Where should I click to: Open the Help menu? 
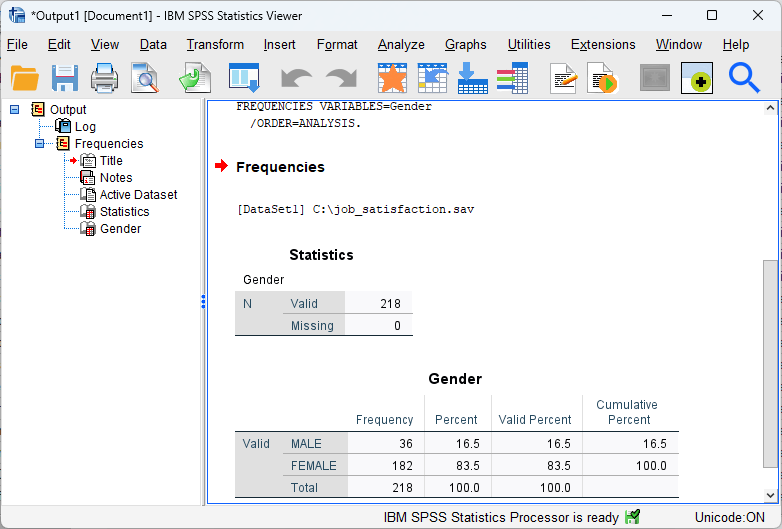pos(736,44)
